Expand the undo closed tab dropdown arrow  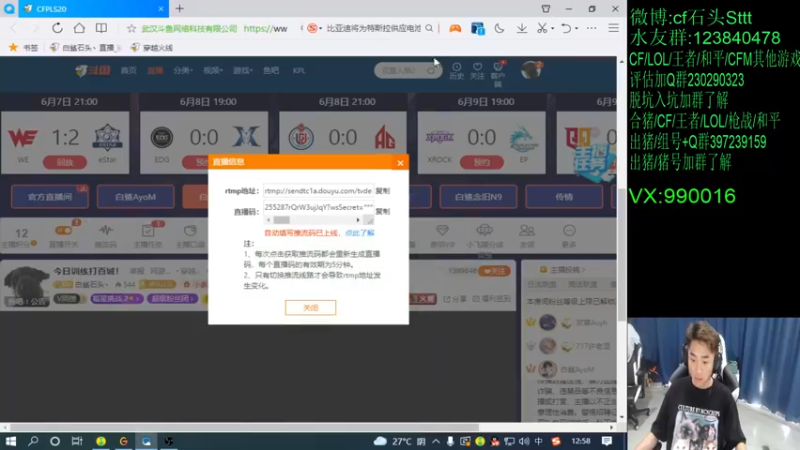pyautogui.click(x=577, y=29)
